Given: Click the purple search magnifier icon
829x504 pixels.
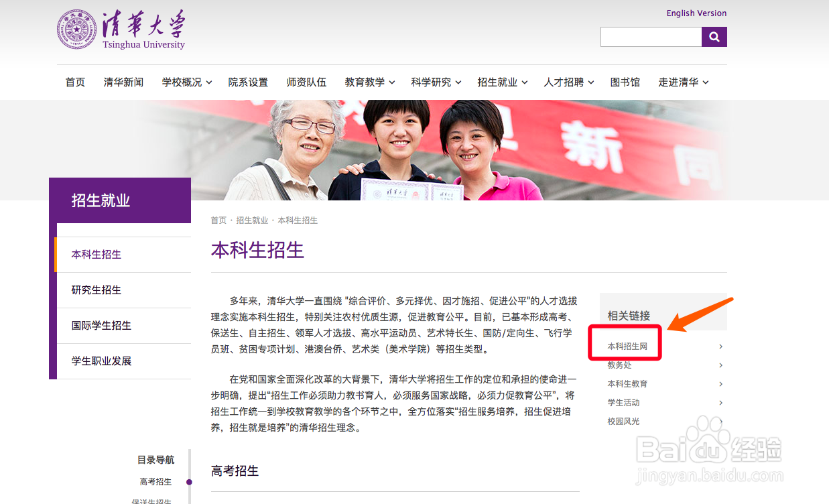Looking at the screenshot, I should pyautogui.click(x=714, y=37).
